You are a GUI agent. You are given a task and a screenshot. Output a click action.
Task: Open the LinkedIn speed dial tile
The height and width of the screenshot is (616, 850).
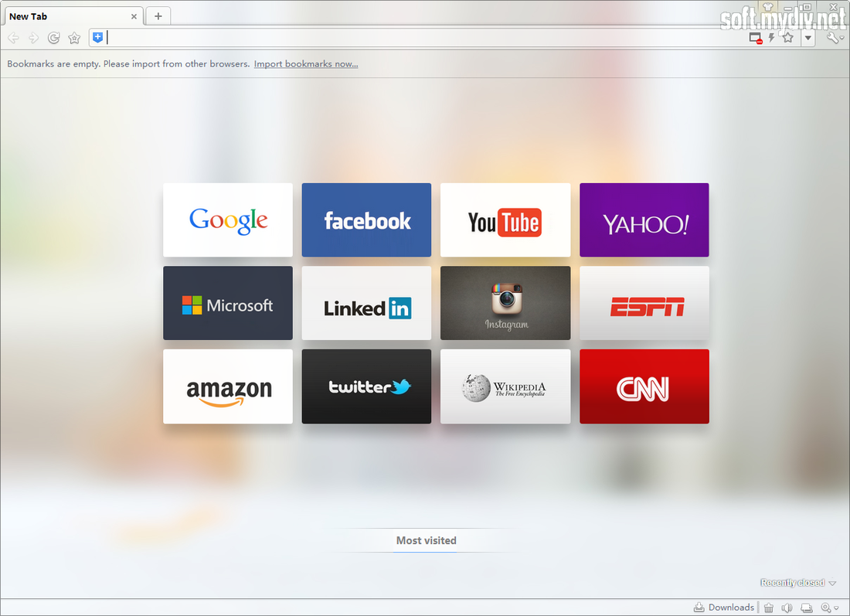366,303
